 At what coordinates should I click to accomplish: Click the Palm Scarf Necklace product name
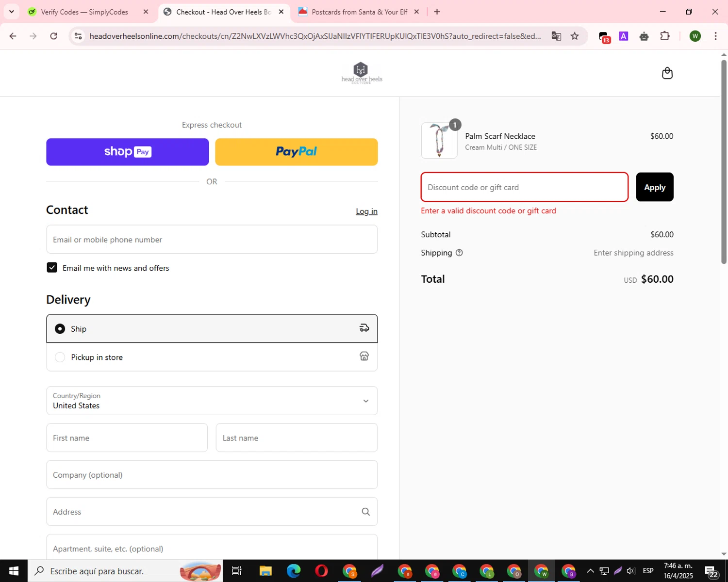click(500, 136)
